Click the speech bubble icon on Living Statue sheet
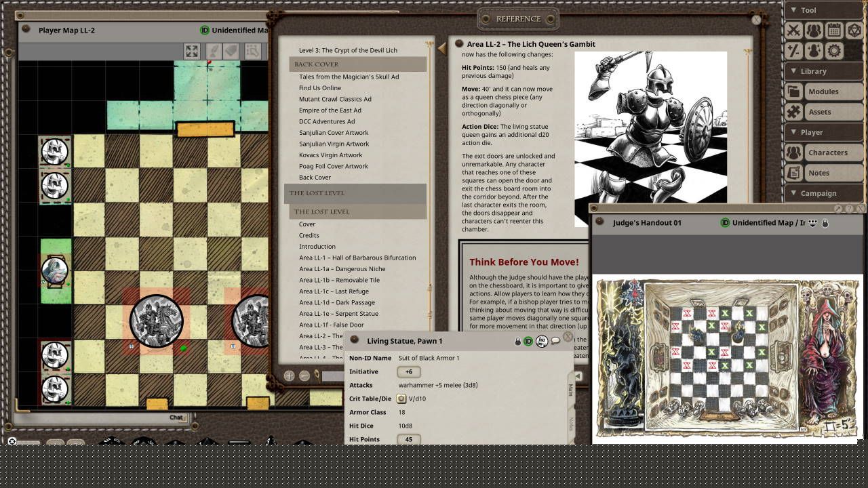The width and height of the screenshot is (868, 488). (x=556, y=341)
